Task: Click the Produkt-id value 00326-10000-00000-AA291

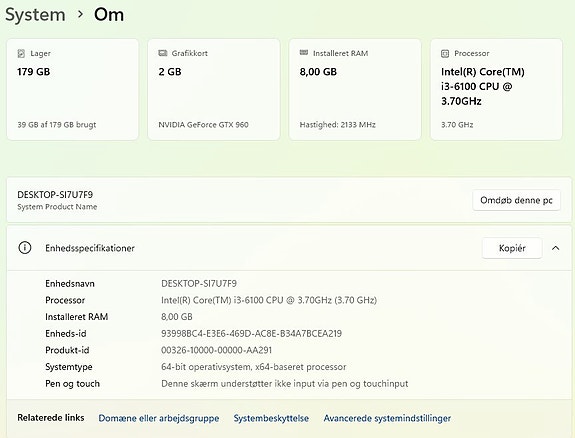Action: point(216,350)
